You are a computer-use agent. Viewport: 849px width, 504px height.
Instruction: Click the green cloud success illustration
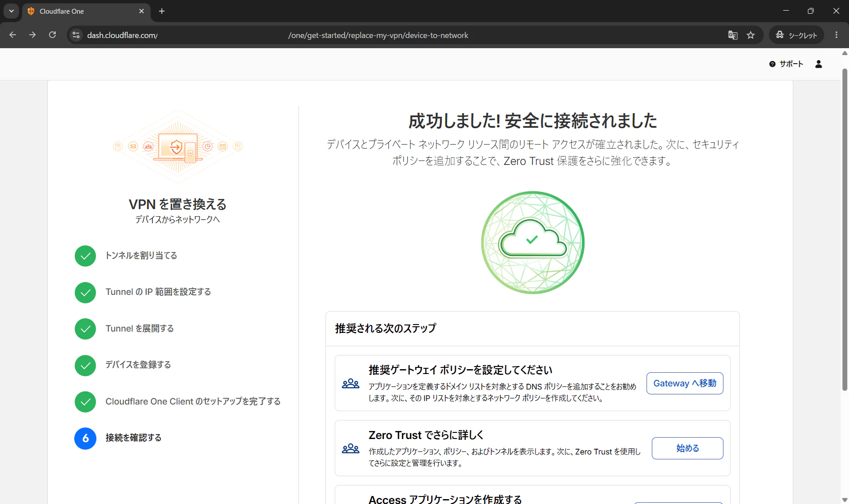(x=532, y=242)
